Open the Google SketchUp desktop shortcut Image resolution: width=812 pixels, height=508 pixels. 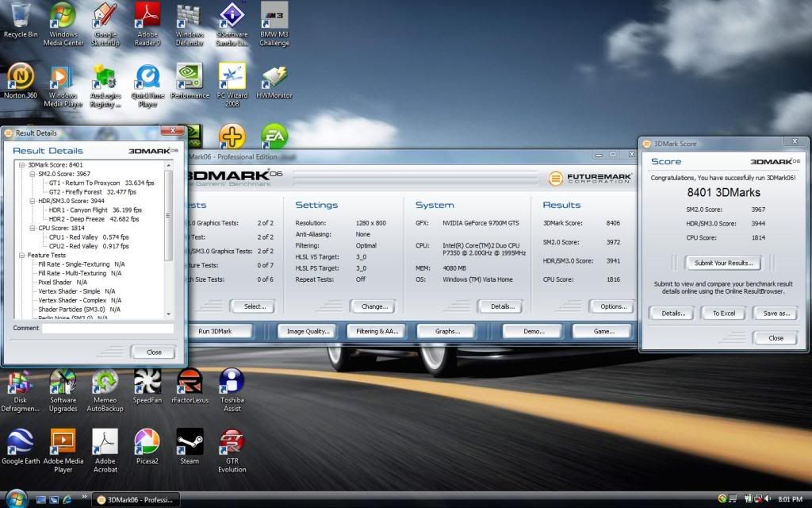pos(105,24)
